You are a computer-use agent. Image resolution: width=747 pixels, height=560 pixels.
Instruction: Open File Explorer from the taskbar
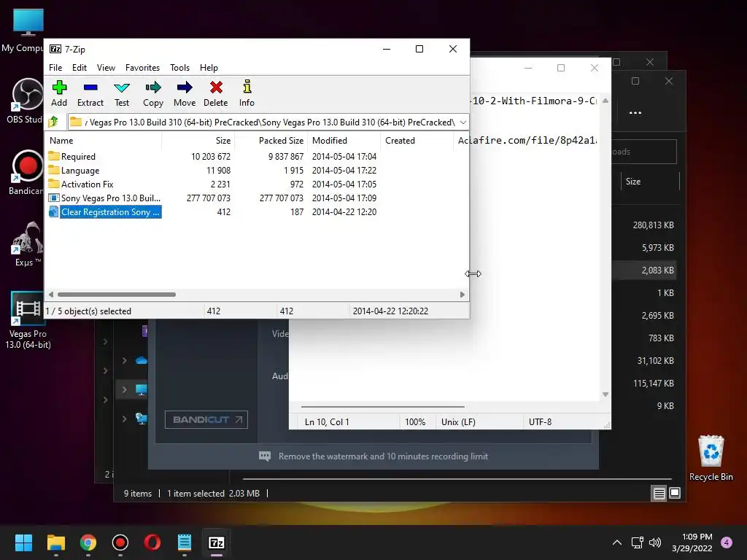tap(55, 542)
